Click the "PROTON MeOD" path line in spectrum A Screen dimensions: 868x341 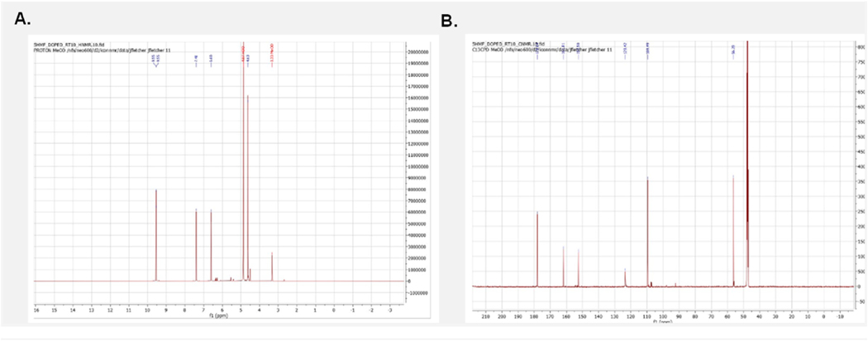(103, 50)
